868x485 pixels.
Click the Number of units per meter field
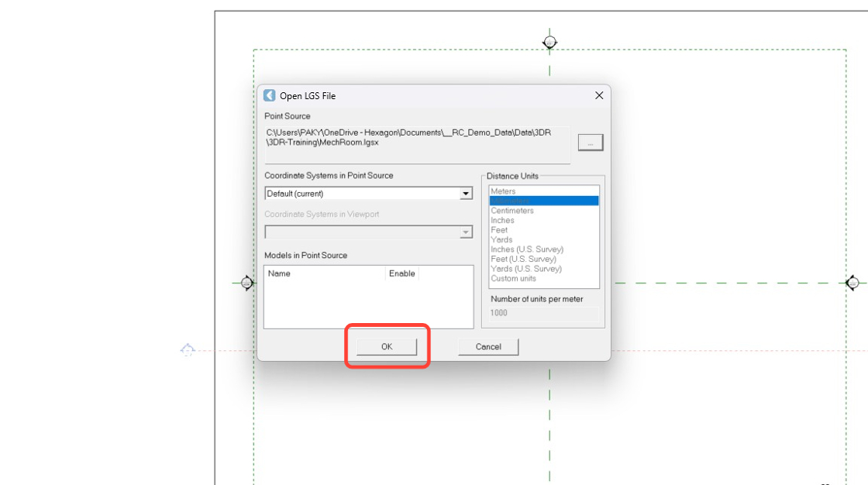[x=543, y=313]
